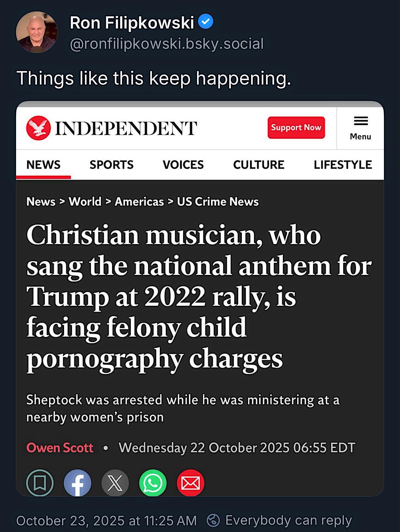The image size is (400, 532).
Task: Click the bookmark save icon
Action: [x=40, y=483]
